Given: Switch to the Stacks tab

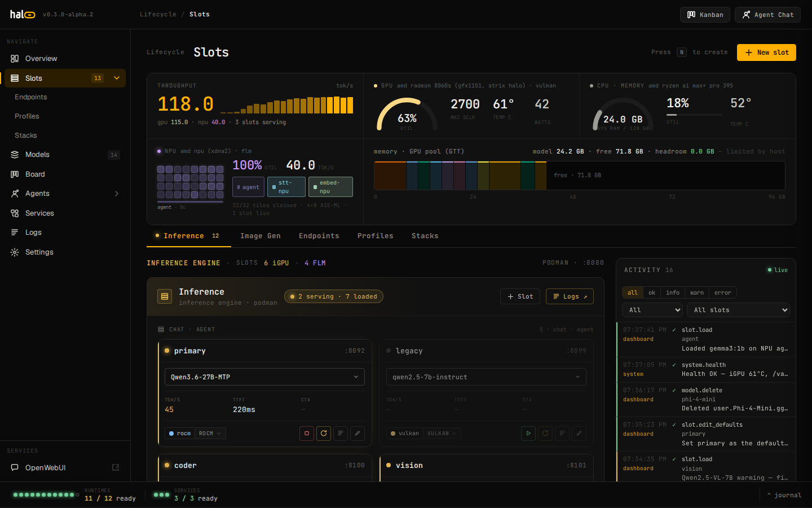Looking at the screenshot, I should [x=425, y=236].
